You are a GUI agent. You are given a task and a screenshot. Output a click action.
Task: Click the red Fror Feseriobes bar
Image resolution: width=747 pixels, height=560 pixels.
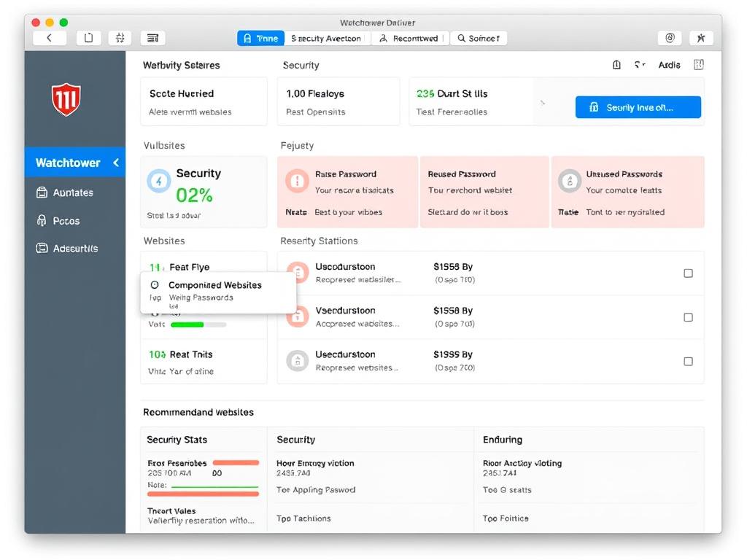(236, 462)
